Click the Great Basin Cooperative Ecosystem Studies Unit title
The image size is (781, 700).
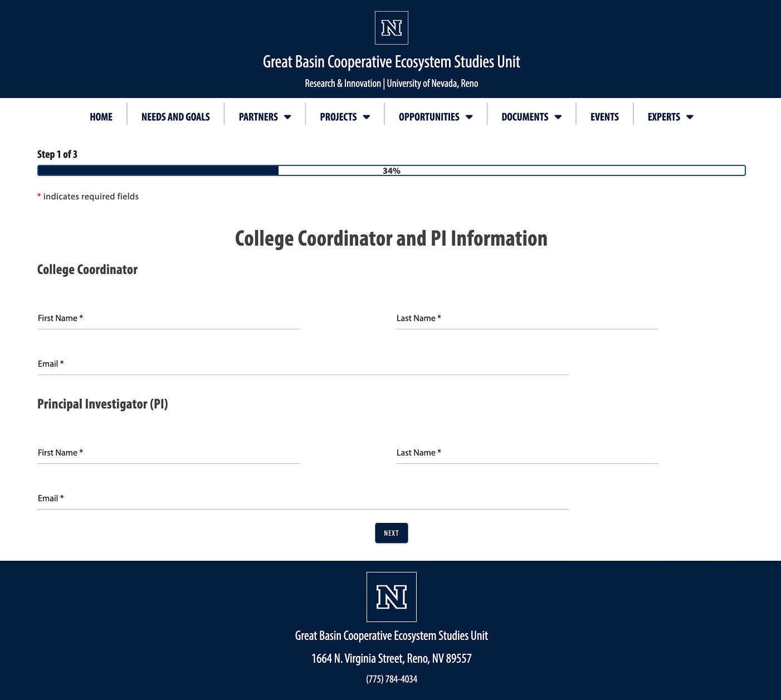pos(392,62)
